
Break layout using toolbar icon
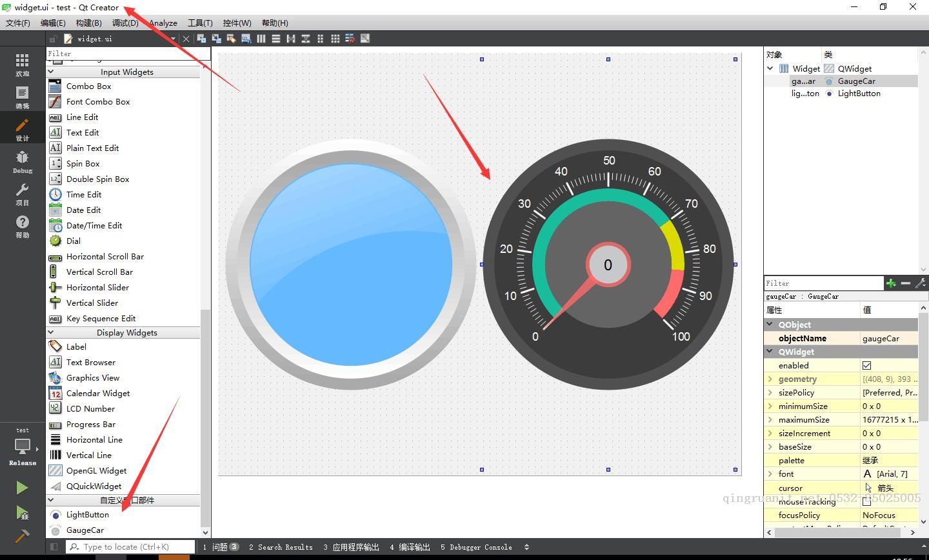tap(350, 39)
